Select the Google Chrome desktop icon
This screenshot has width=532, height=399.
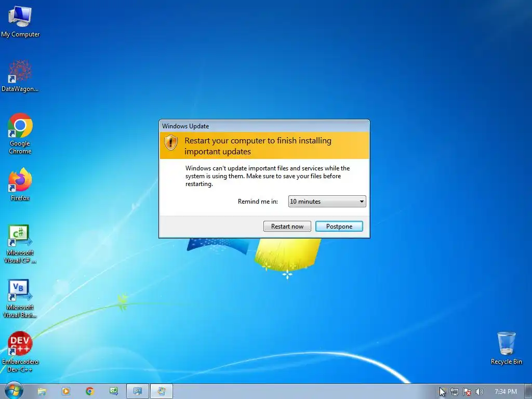[20, 134]
